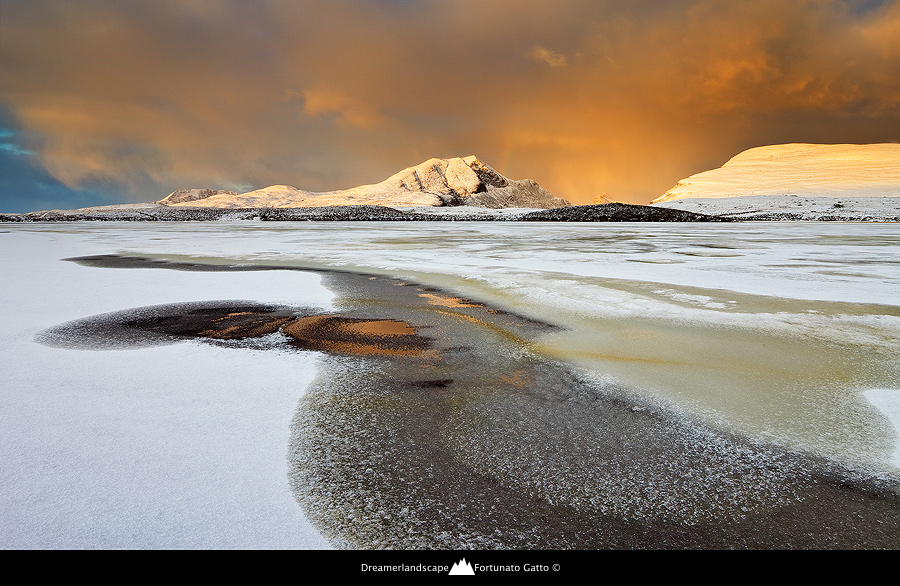
Task: Click the Fortunato Gatto name text
Action: pos(513,568)
